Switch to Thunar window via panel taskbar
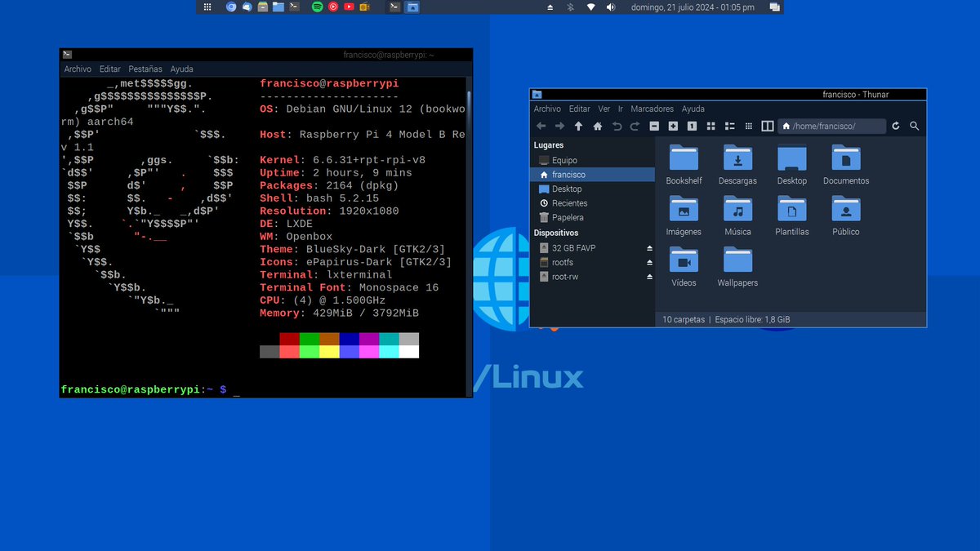Viewport: 980px width, 551px height. tap(413, 7)
